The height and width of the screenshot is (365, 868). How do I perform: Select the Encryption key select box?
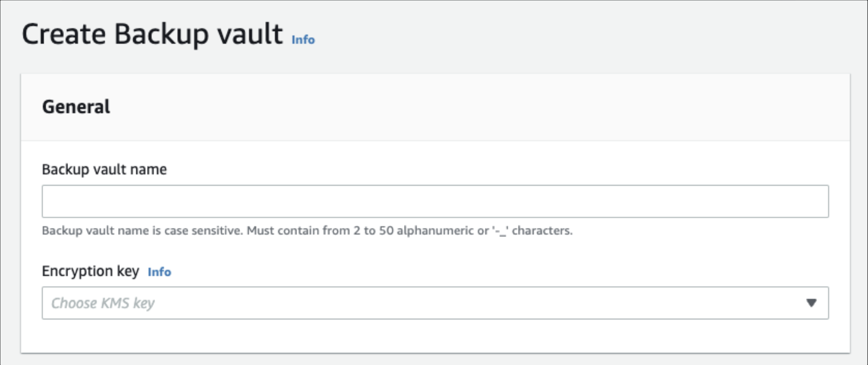point(435,303)
